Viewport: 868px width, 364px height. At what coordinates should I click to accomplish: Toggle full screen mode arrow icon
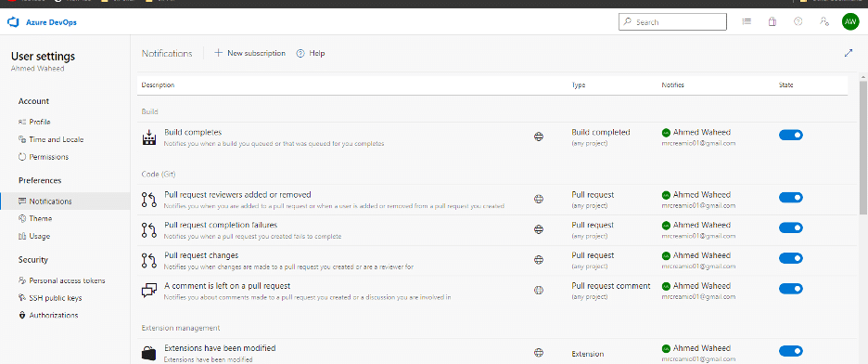coord(849,53)
